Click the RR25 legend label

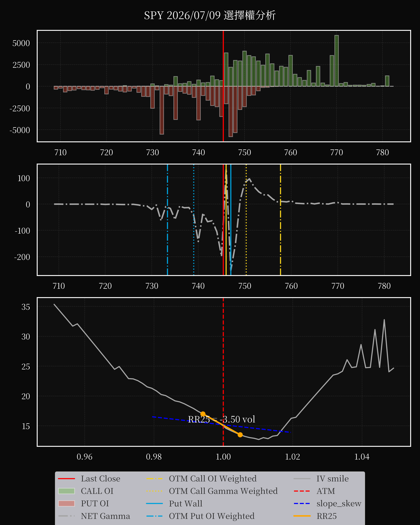coord(327,516)
